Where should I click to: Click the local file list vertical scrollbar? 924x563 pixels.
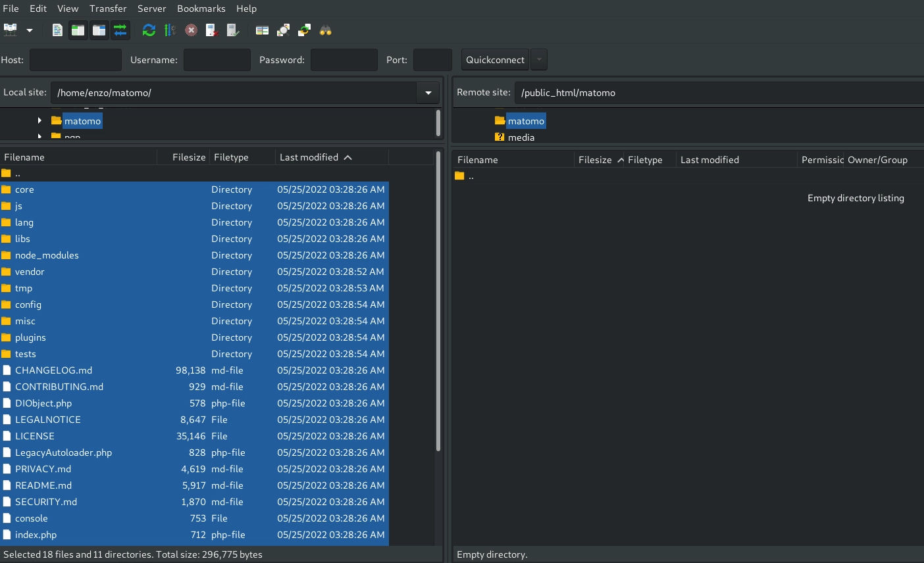point(438,302)
